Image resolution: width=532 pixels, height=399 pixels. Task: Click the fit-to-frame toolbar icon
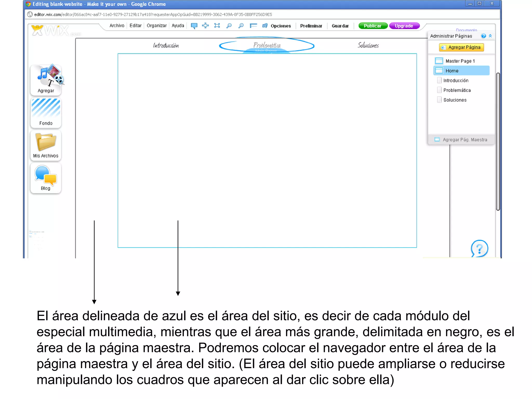pos(217,25)
